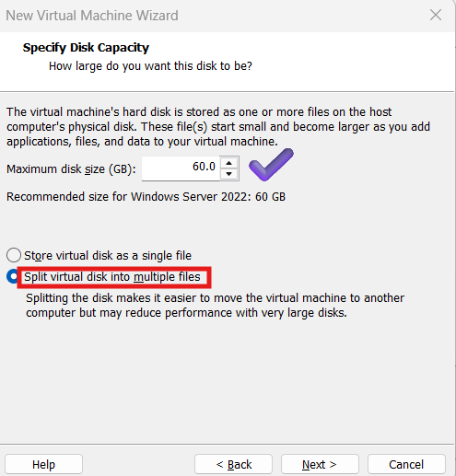Click the Recommended size for Windows Server text
Viewport: 456px width, 476px height.
(x=146, y=196)
